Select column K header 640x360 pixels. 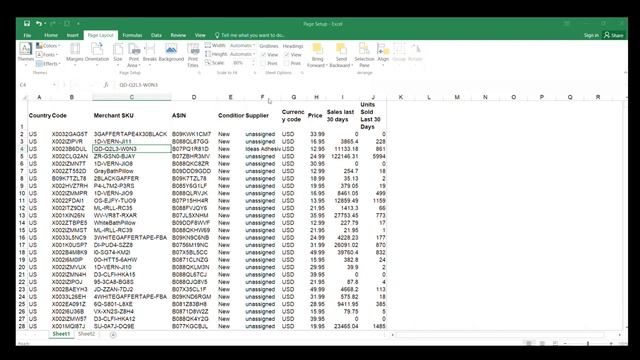[400, 97]
